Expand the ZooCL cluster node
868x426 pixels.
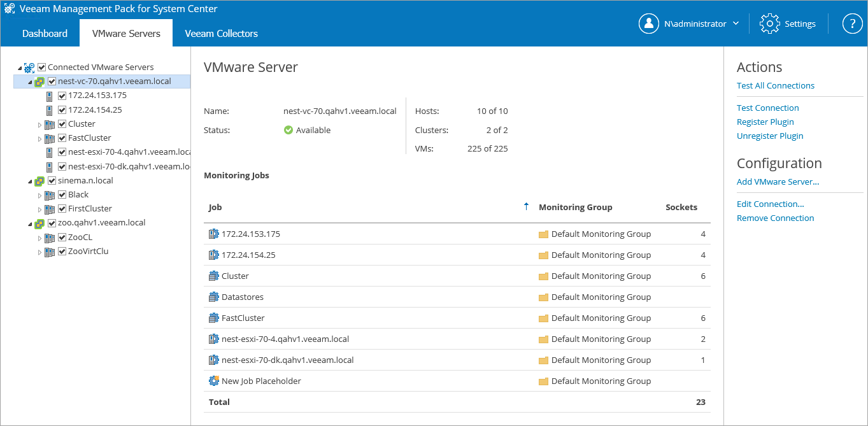tap(39, 238)
